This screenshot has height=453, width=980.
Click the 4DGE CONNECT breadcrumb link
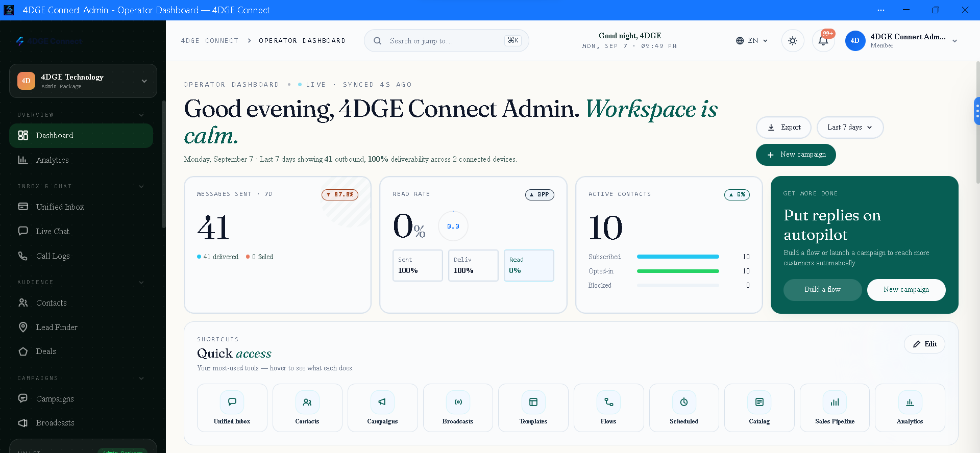pyautogui.click(x=210, y=41)
